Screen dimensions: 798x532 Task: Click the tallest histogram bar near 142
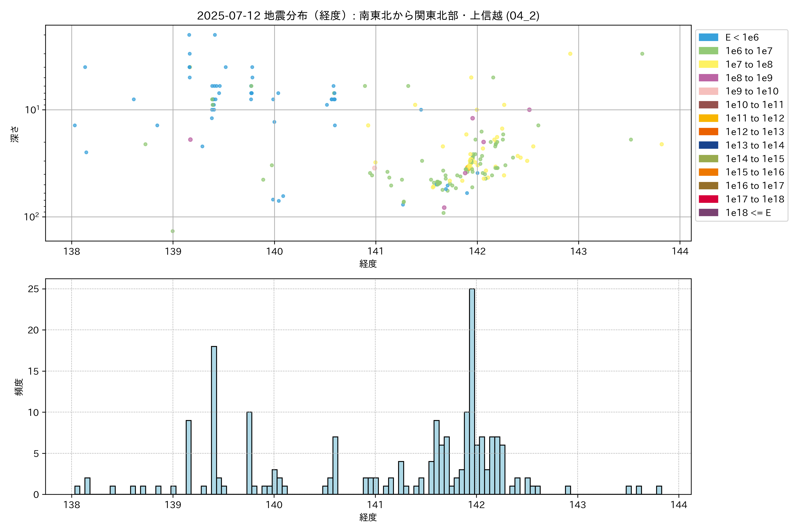(472, 390)
